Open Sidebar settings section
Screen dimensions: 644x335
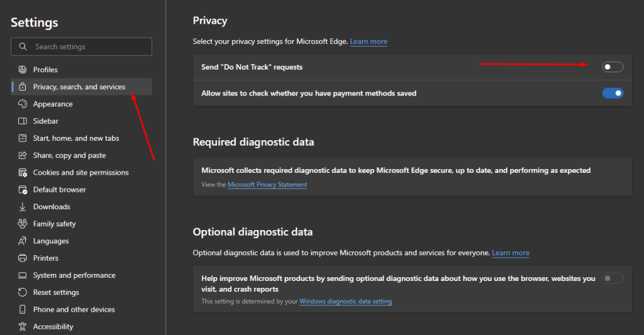pos(81,121)
